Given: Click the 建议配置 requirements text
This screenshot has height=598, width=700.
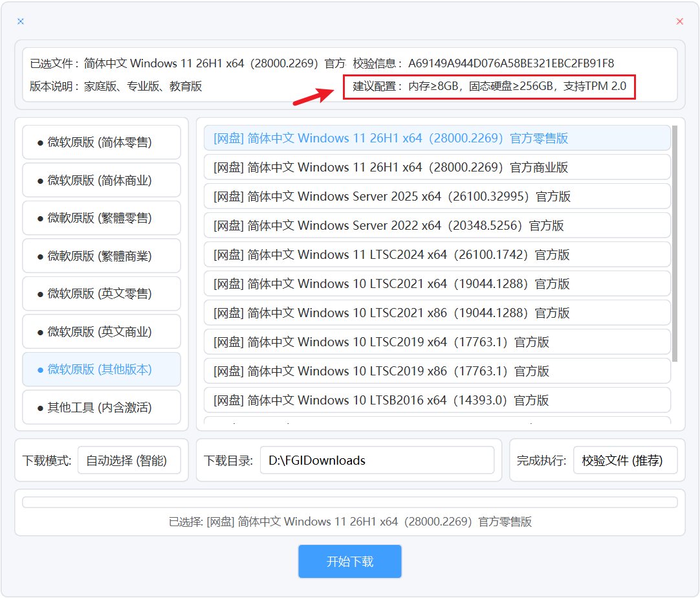Looking at the screenshot, I should [x=517, y=86].
